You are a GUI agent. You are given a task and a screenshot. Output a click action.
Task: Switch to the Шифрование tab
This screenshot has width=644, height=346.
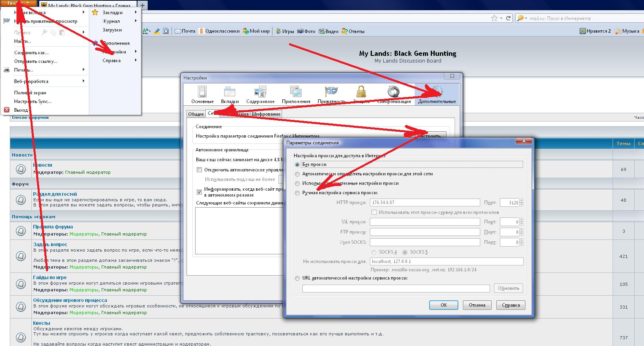click(x=266, y=114)
